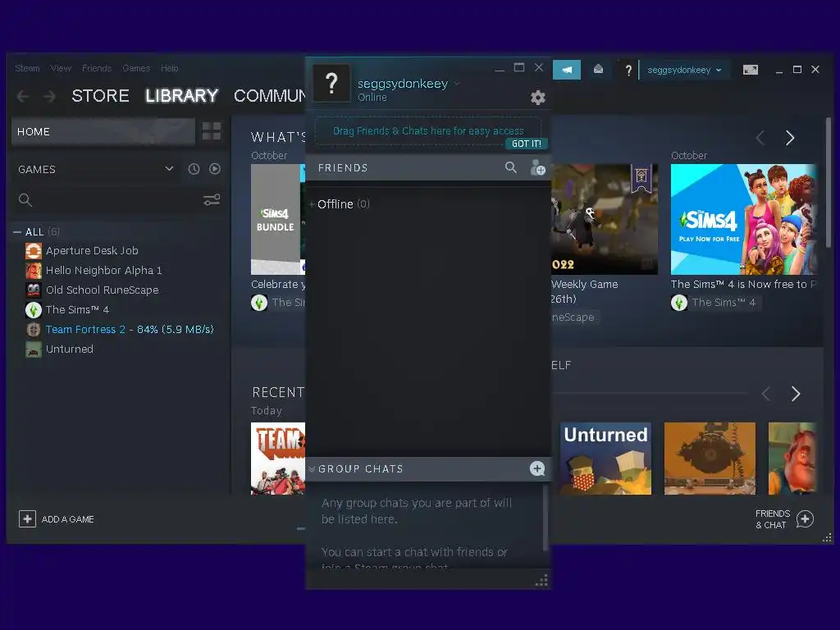Image resolution: width=840 pixels, height=630 pixels.
Task: Collapse the GROUP CHATS section
Action: (313, 469)
